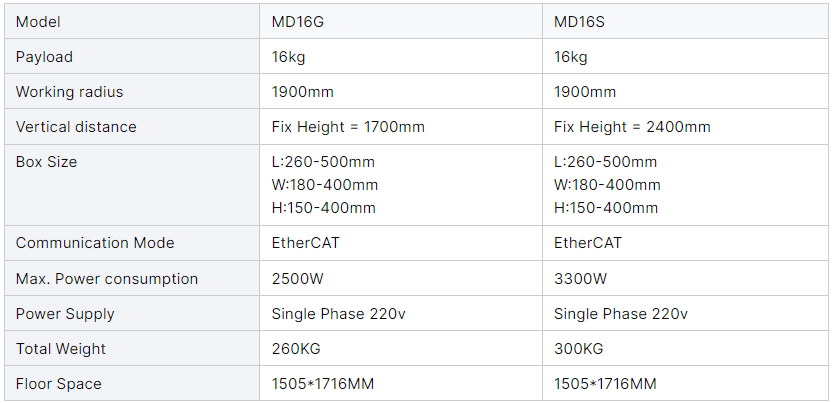
Task: Select the 260KG weight value
Action: (295, 349)
